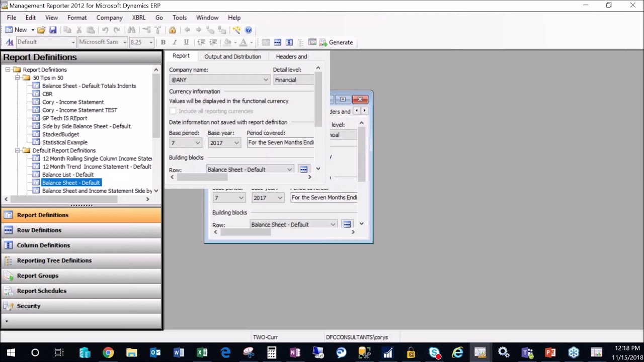This screenshot has width=644, height=362.
Task: Go to Column Definitions pane
Action: coord(82,245)
